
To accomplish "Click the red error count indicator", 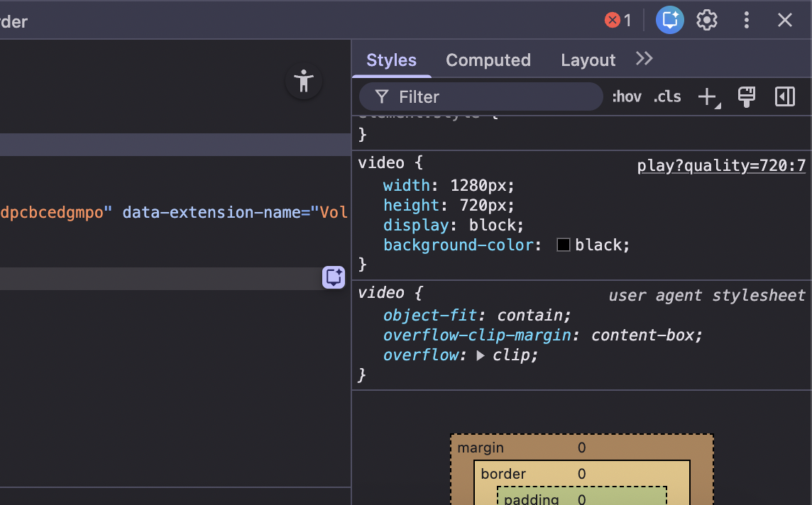I will [x=617, y=21].
